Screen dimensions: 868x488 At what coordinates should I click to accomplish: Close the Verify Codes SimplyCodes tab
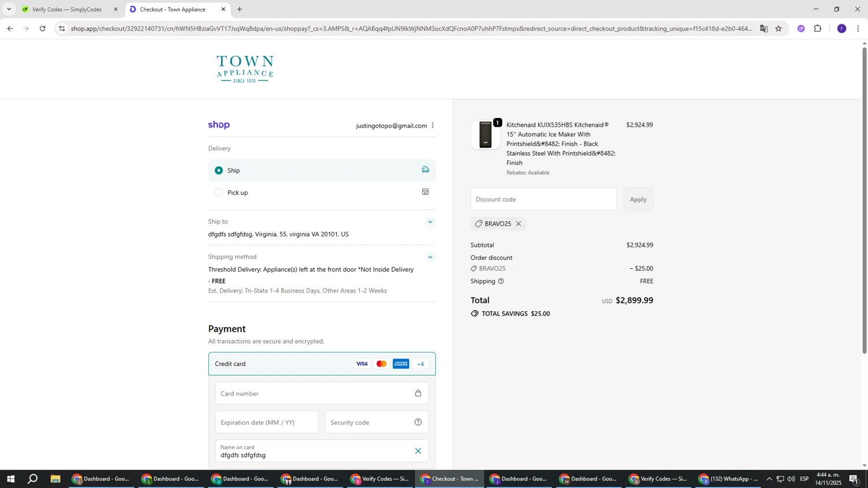[x=115, y=9]
